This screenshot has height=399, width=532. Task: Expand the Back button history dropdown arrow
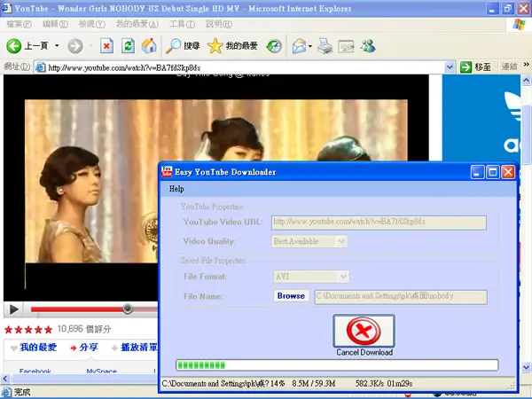(x=57, y=45)
